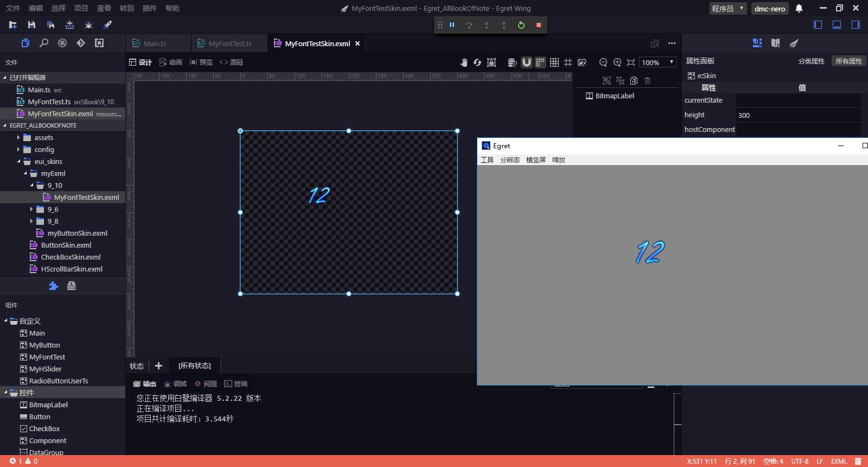Stop debugging with the orange square

(539, 25)
